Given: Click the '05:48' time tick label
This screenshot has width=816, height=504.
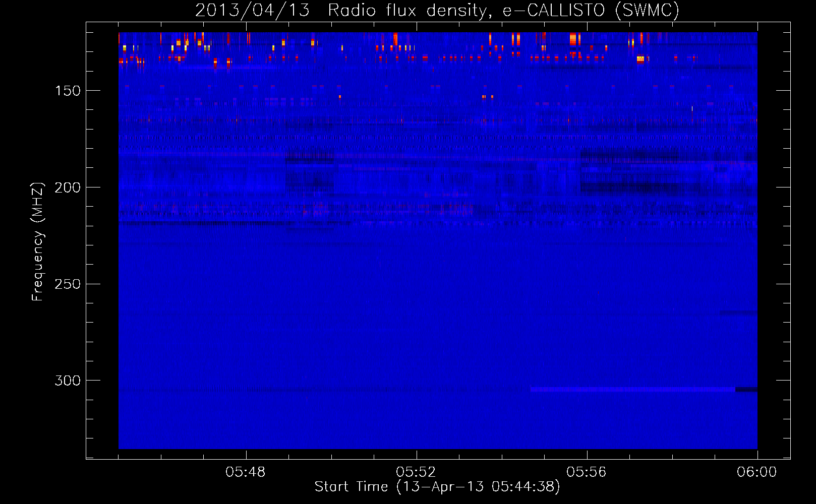Looking at the screenshot, I should click(x=246, y=472).
